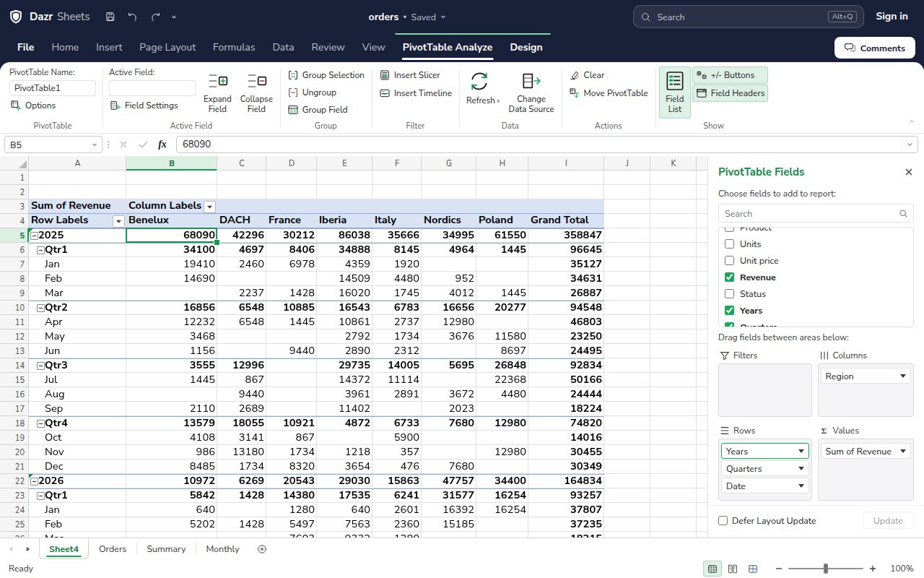Image resolution: width=924 pixels, height=578 pixels.
Task: Click Group Selection in the ribbon
Action: click(326, 75)
